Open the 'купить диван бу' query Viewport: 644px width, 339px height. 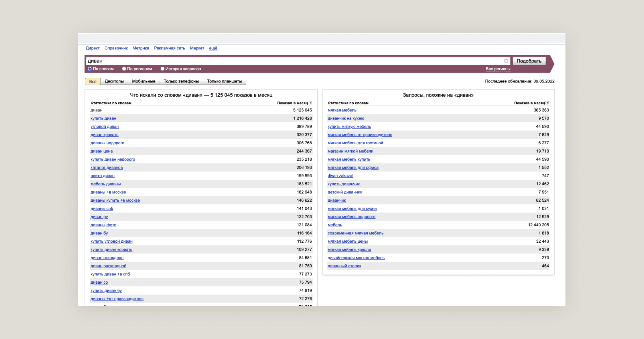coord(106,290)
